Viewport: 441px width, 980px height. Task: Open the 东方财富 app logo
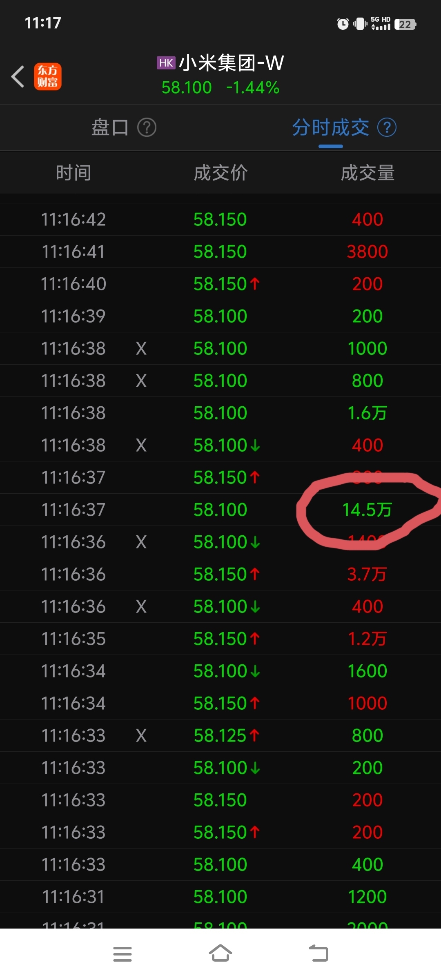[48, 76]
